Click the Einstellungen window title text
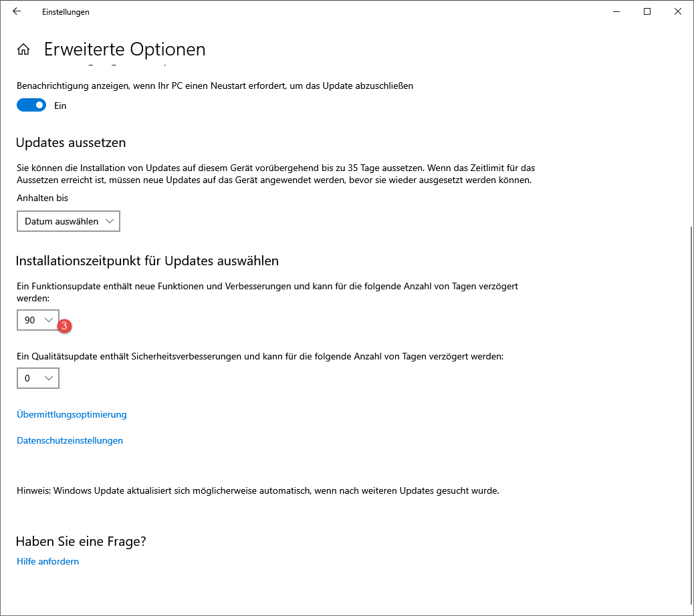Image resolution: width=694 pixels, height=616 pixels. click(66, 12)
